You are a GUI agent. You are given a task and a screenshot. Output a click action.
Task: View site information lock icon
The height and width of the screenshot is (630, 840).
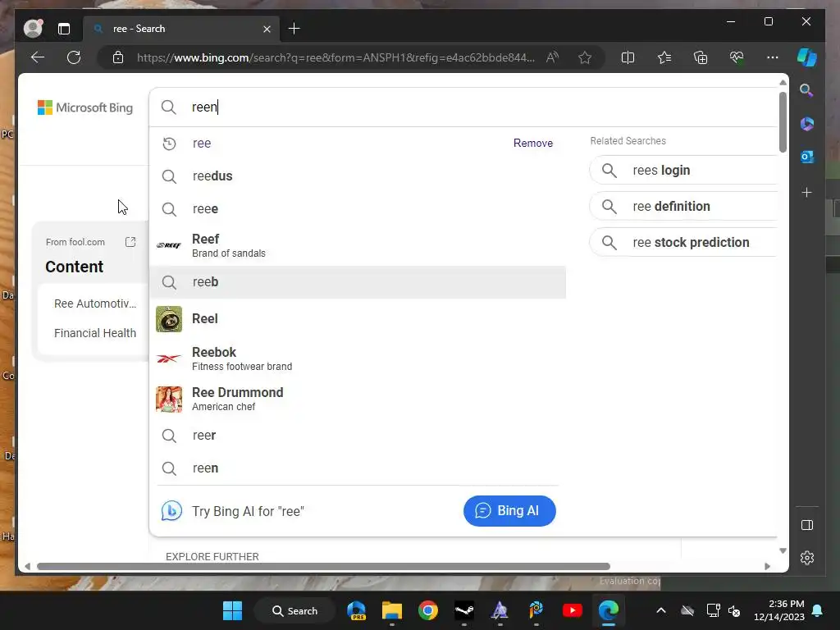click(x=118, y=57)
